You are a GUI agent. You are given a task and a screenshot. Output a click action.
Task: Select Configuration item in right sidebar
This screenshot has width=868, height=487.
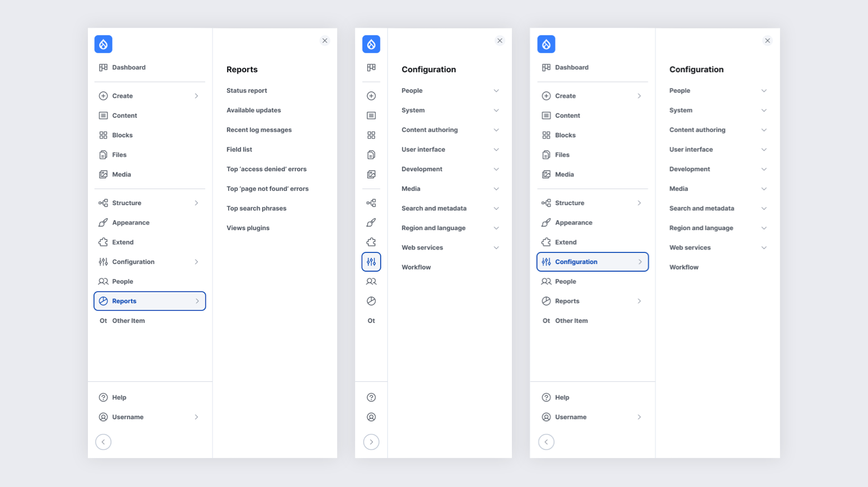pyautogui.click(x=593, y=262)
